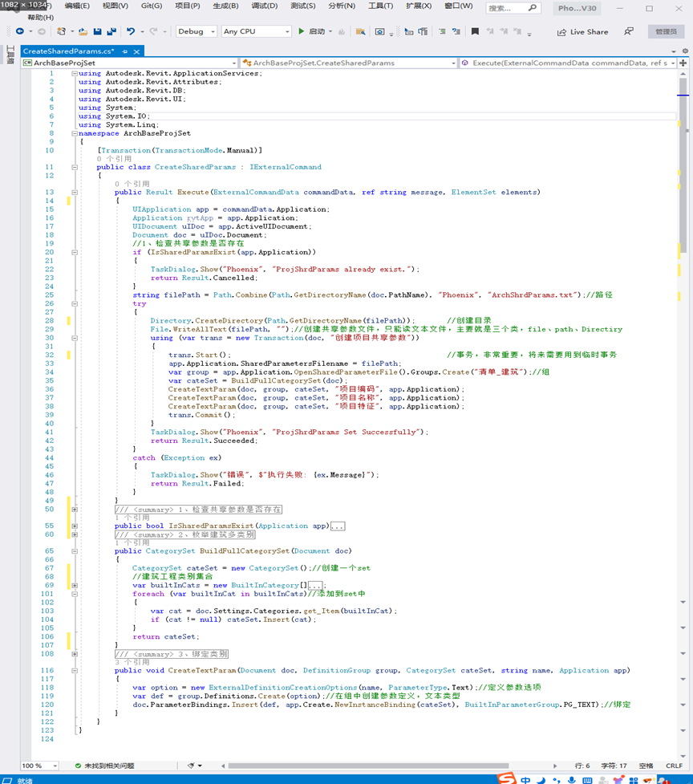Open the 生成(B) menu
Screen dimensions: 693x784
pos(225,6)
